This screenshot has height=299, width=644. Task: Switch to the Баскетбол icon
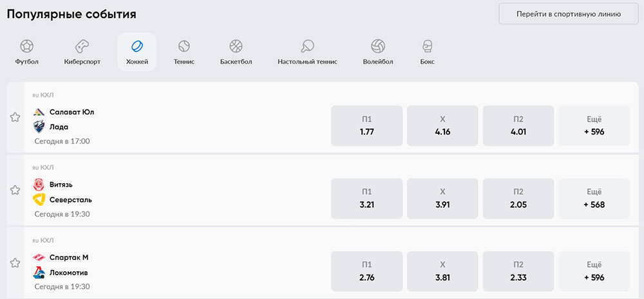click(x=236, y=46)
